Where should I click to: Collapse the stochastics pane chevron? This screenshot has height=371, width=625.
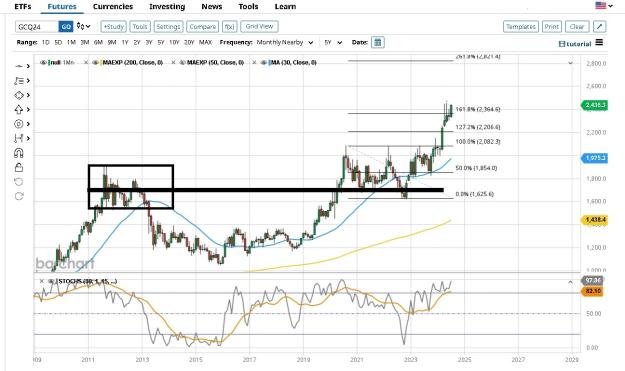tap(570, 282)
